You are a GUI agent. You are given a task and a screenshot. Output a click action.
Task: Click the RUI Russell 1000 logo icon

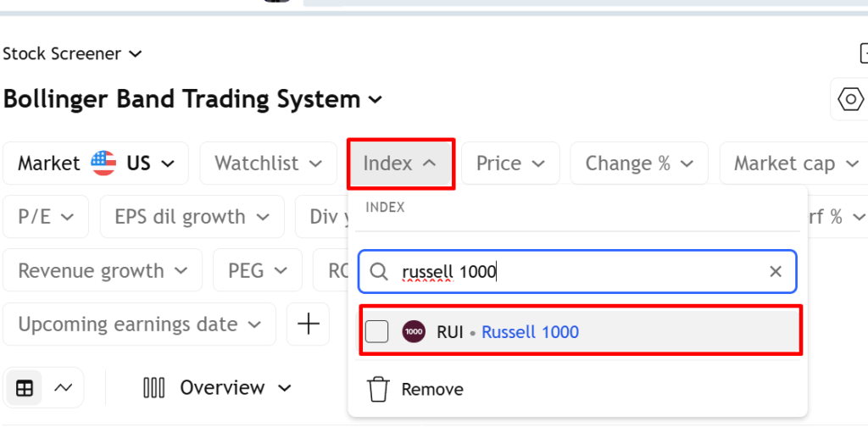coord(414,332)
